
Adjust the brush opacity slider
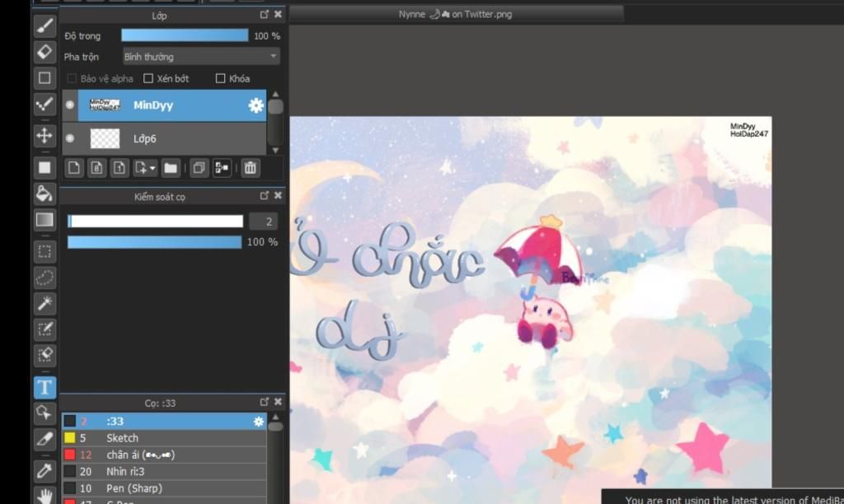pos(154,242)
